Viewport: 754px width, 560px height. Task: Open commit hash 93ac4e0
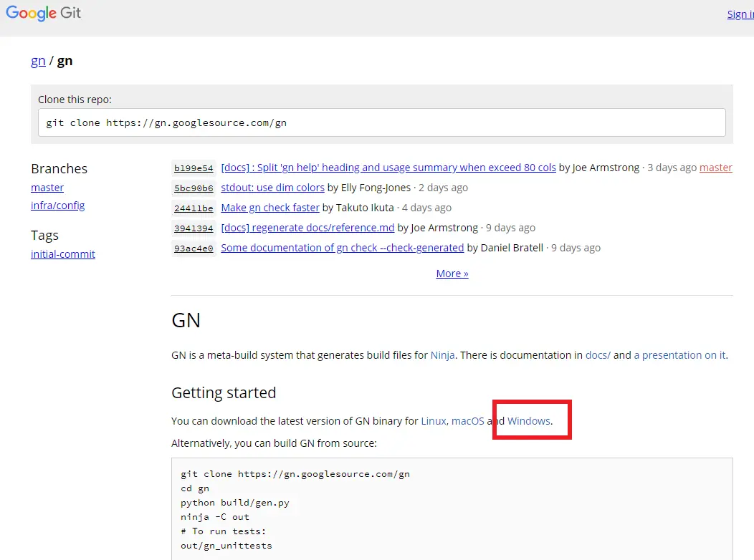194,248
